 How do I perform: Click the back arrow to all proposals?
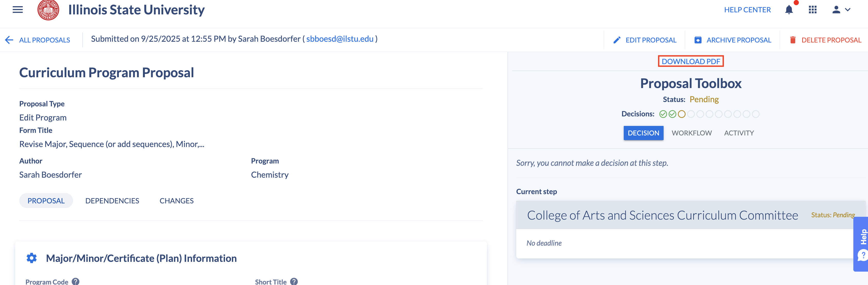(9, 40)
